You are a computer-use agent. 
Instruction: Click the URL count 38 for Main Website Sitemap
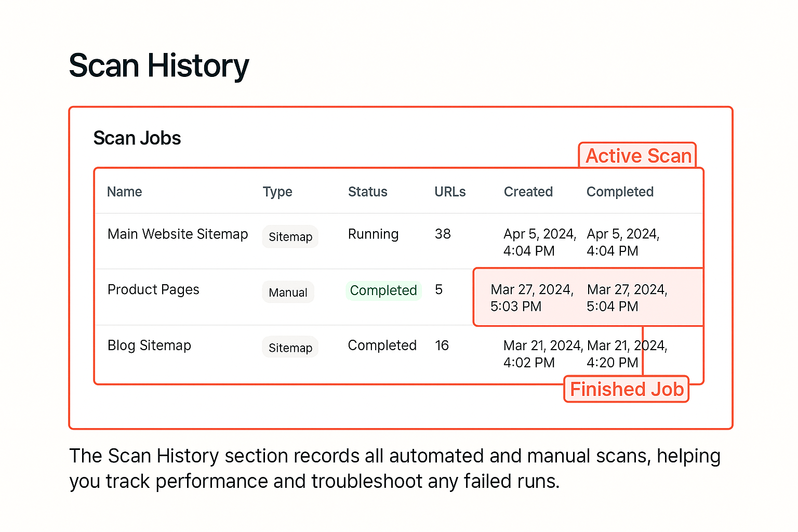coord(443,234)
